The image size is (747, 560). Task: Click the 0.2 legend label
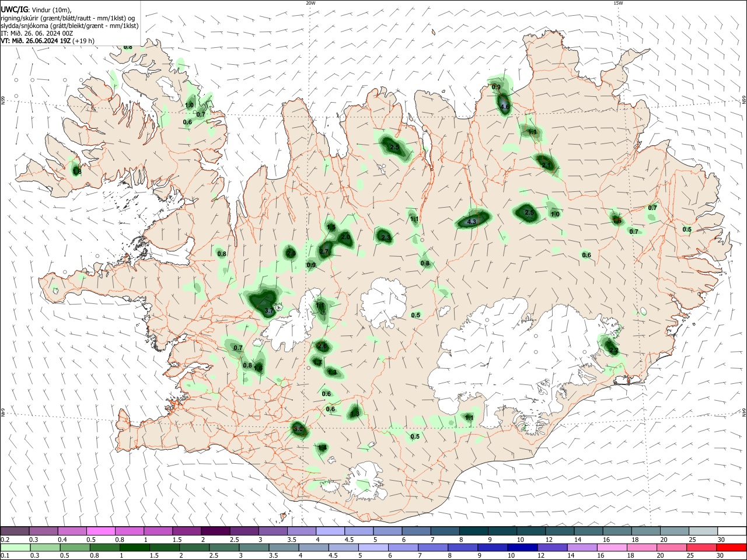click(x=5, y=540)
